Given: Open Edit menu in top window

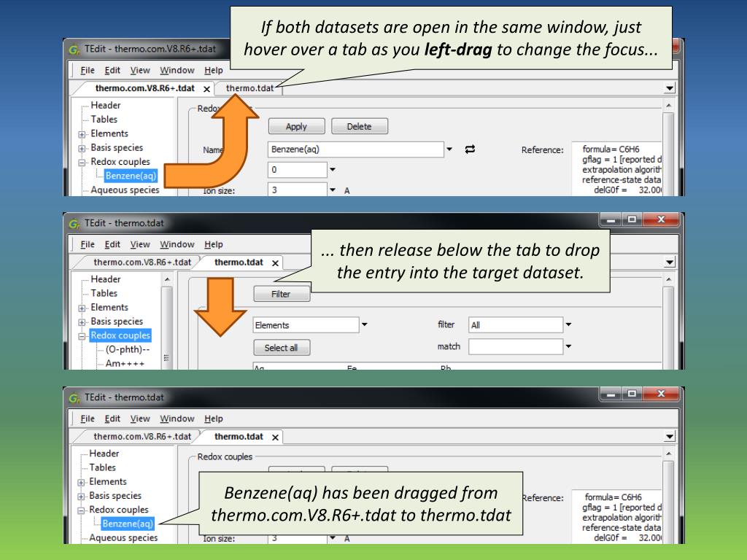Looking at the screenshot, I should (x=112, y=71).
